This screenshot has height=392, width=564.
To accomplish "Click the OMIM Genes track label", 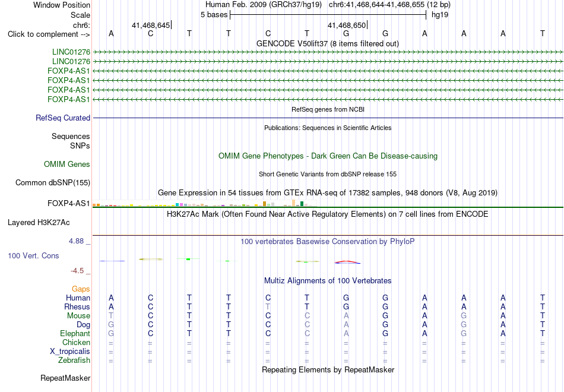I will pos(67,164).
